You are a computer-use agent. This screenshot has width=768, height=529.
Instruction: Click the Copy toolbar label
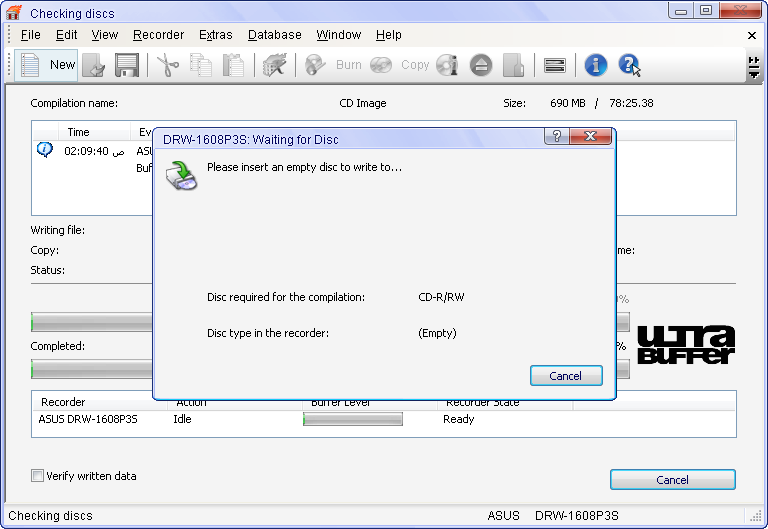415,65
